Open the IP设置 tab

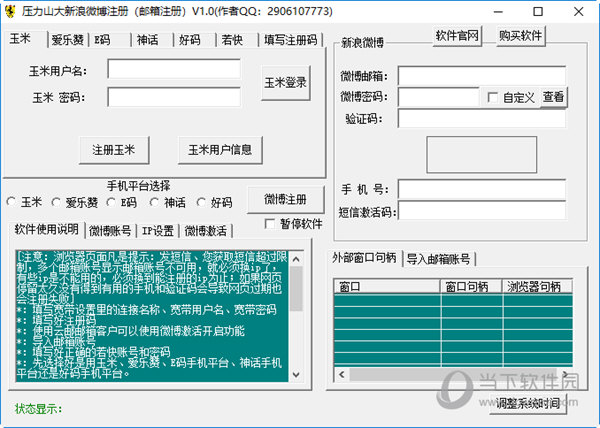[158, 231]
